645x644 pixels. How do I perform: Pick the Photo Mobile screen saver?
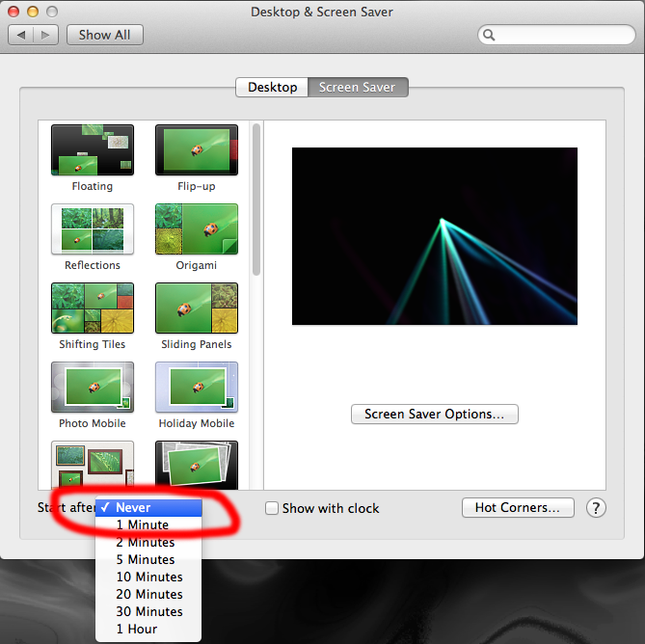click(x=93, y=387)
